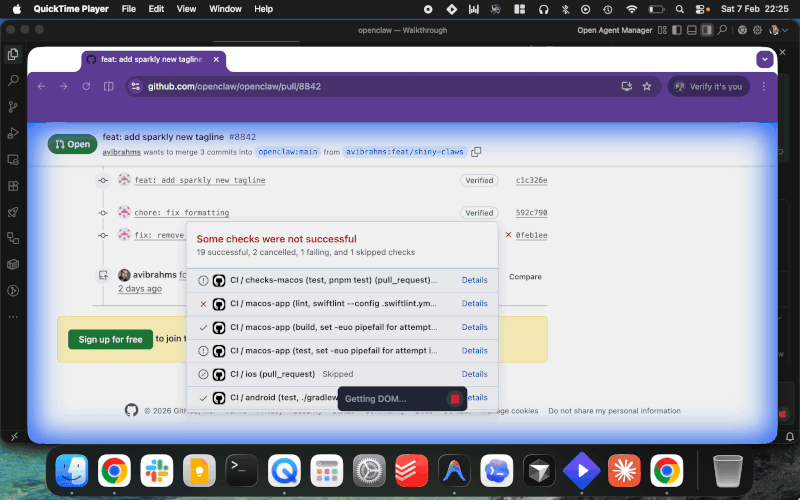Copy the head branch name icon
The height and width of the screenshot is (500, 800).
[476, 152]
